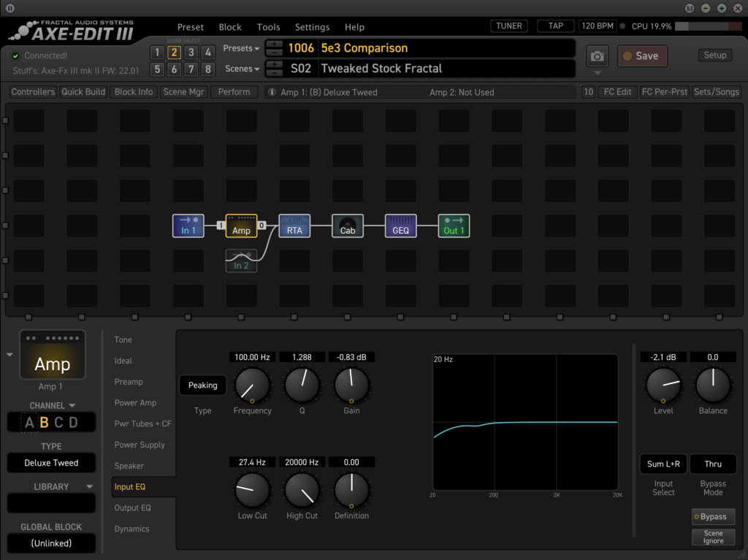Click the pause icon in title bar
Image resolution: width=748 pixels, height=560 pixels.
tap(9, 8)
